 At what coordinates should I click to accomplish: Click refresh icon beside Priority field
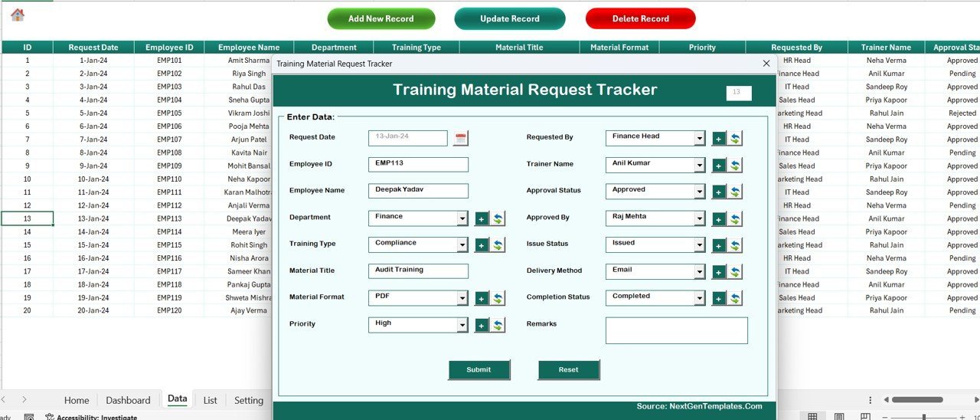[498, 325]
